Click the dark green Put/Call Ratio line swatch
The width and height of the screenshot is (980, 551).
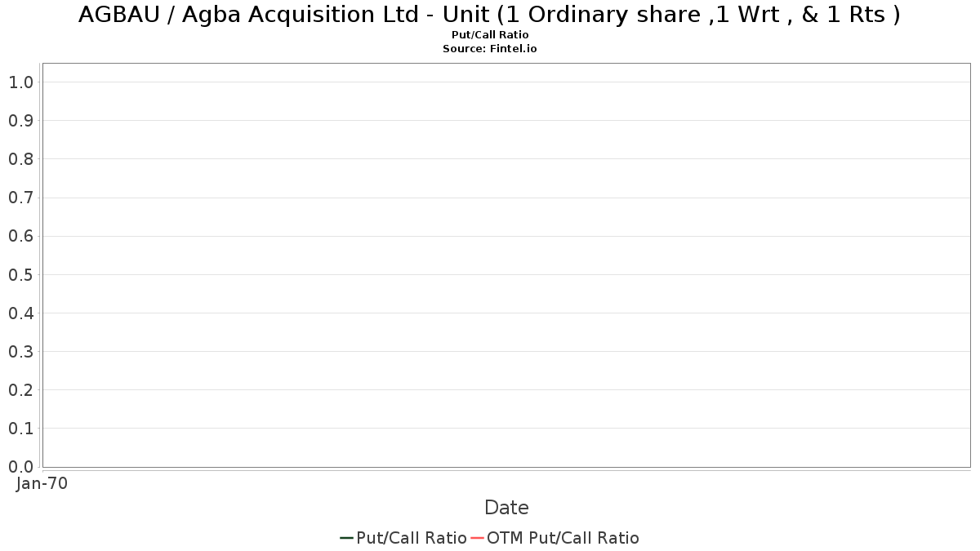pos(347,537)
